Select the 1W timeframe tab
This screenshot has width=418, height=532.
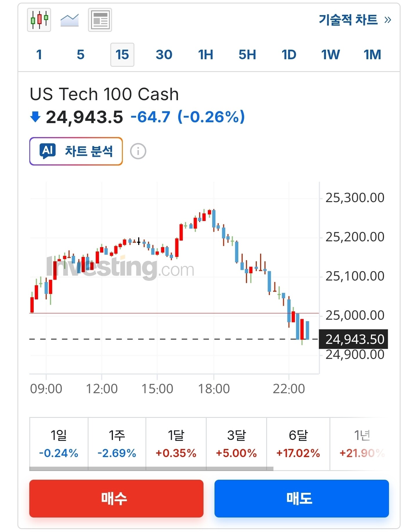coord(330,55)
